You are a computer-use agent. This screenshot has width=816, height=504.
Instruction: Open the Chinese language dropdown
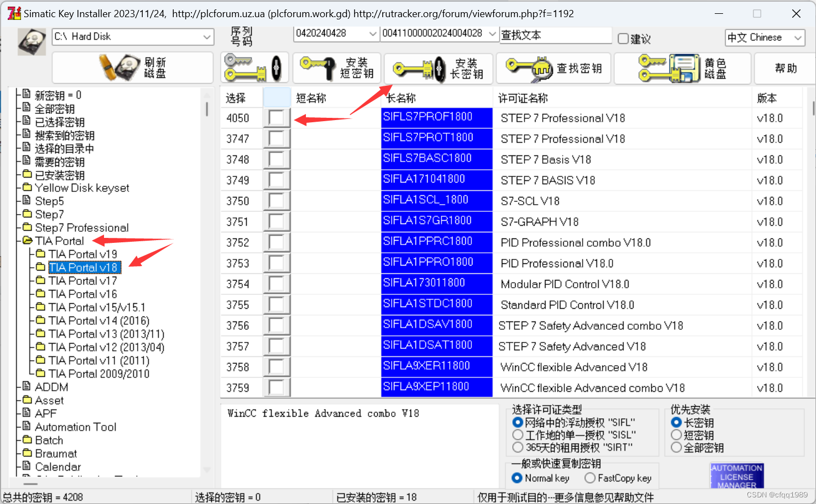pyautogui.click(x=798, y=38)
